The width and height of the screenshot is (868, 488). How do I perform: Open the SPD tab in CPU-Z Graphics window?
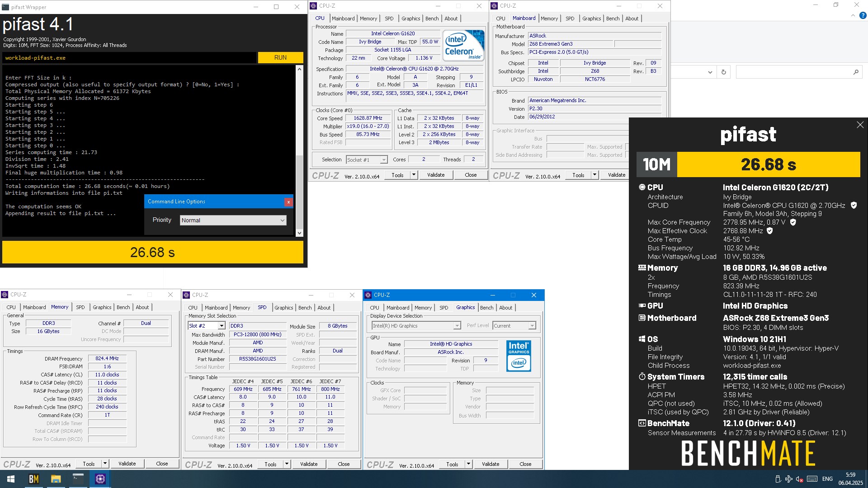click(x=443, y=308)
